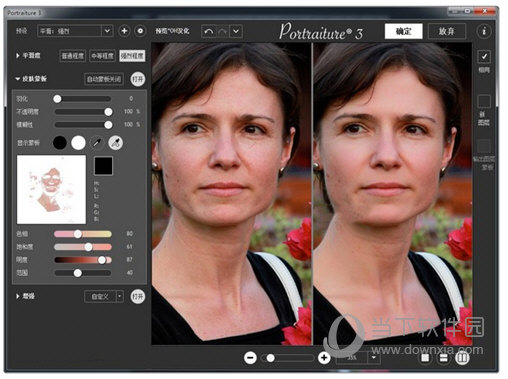This screenshot has width=508, height=379.
Task: Switch to single preview layout icon
Action: click(x=425, y=358)
